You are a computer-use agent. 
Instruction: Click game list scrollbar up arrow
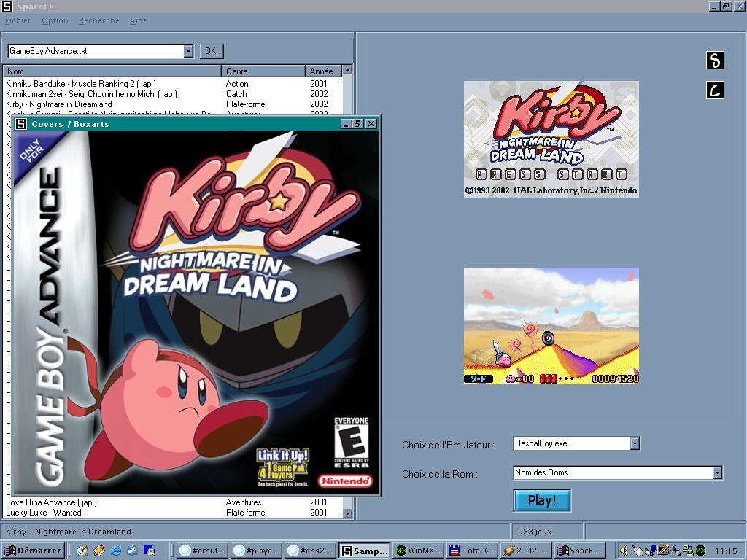[347, 69]
